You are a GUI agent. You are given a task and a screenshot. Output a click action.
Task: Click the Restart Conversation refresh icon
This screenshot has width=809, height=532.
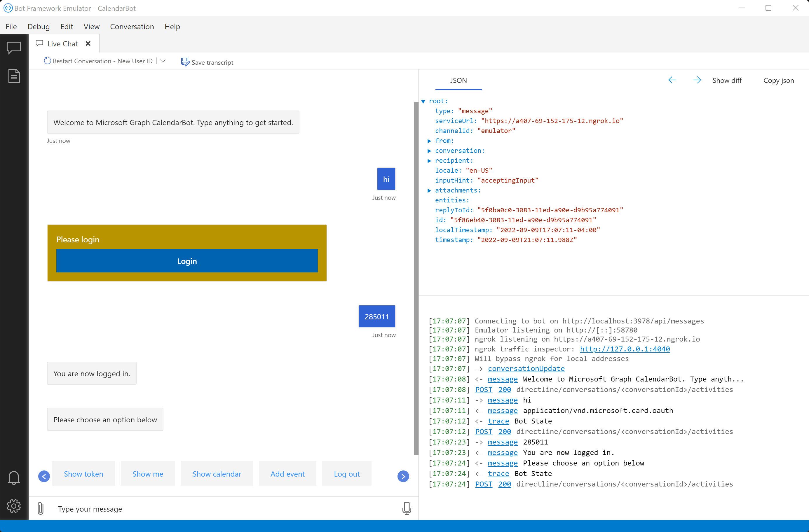click(47, 61)
